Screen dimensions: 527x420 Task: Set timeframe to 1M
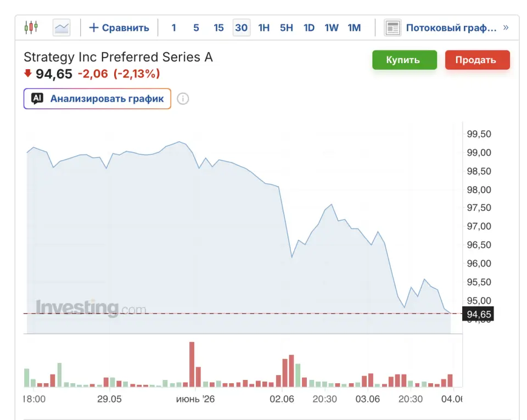tap(354, 27)
